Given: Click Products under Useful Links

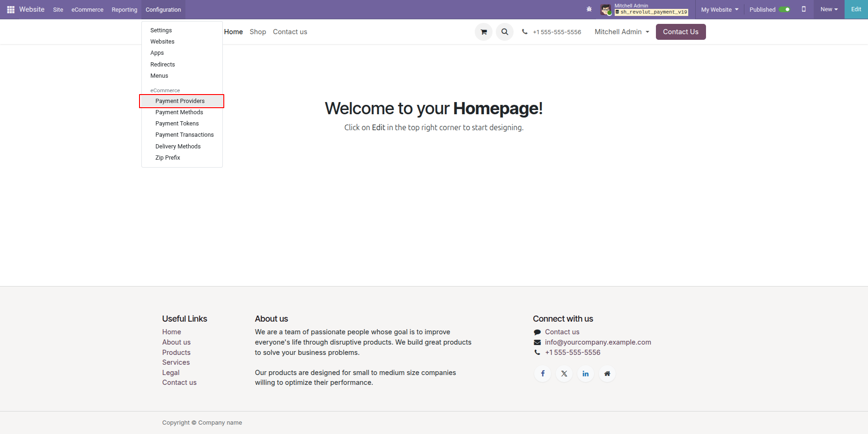Looking at the screenshot, I should point(177,353).
